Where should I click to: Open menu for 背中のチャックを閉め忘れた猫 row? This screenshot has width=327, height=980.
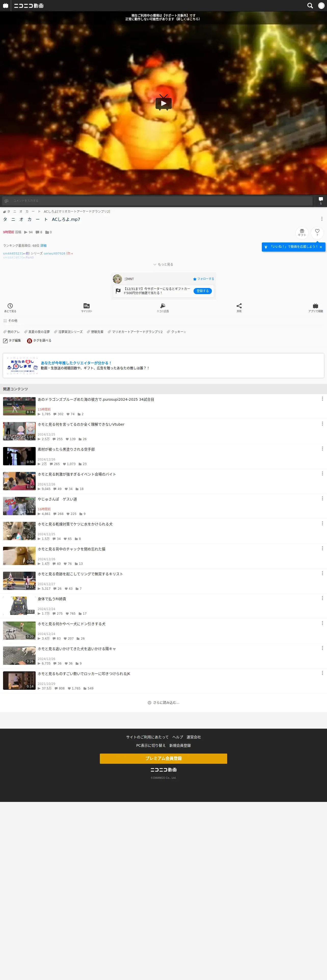click(322, 548)
